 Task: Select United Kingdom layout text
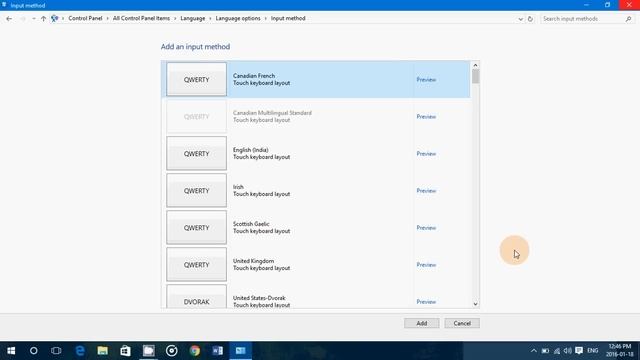pyautogui.click(x=261, y=264)
